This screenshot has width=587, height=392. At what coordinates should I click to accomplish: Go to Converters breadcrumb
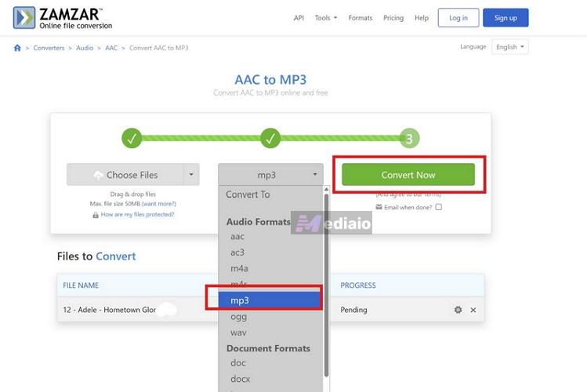(49, 48)
